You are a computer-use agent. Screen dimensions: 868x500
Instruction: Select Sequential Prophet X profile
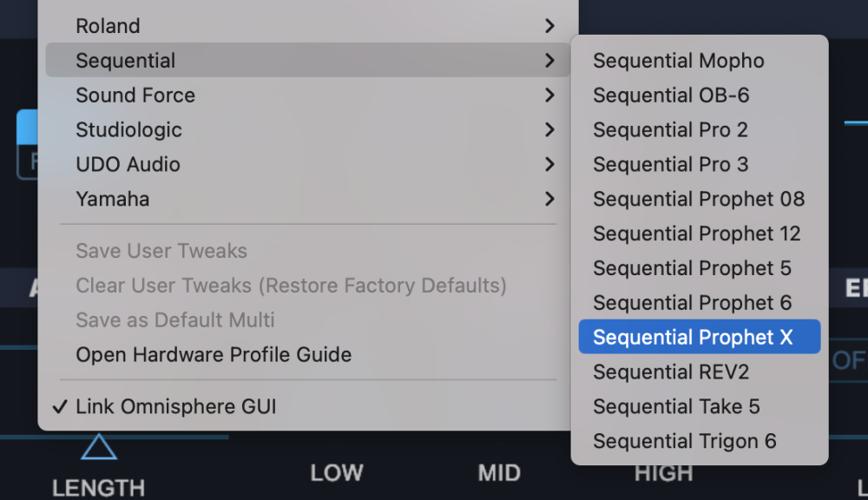[x=693, y=338]
